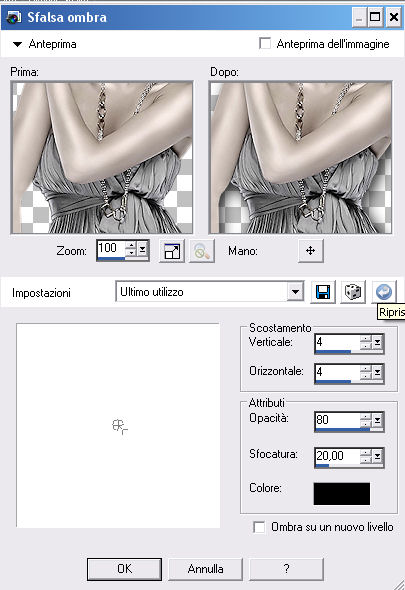Click the randomize parameters dice icon

(x=353, y=292)
